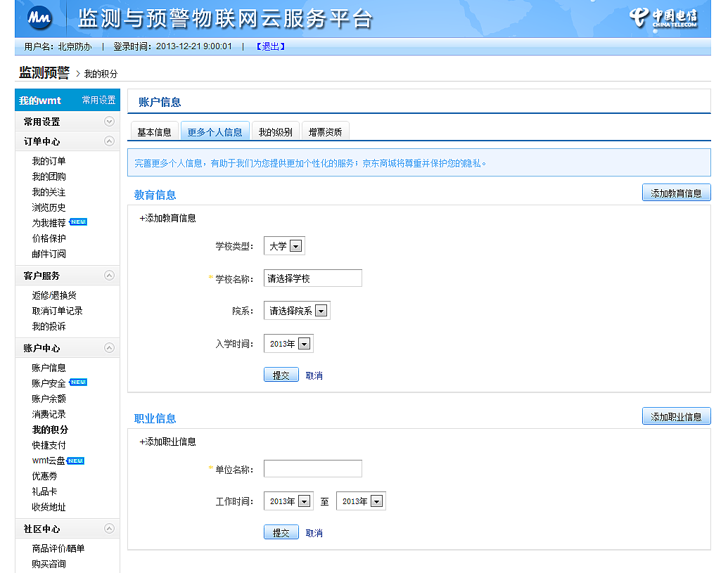Open 商品评价/晒单 in sidebar
The height and width of the screenshot is (573, 728).
(x=58, y=548)
